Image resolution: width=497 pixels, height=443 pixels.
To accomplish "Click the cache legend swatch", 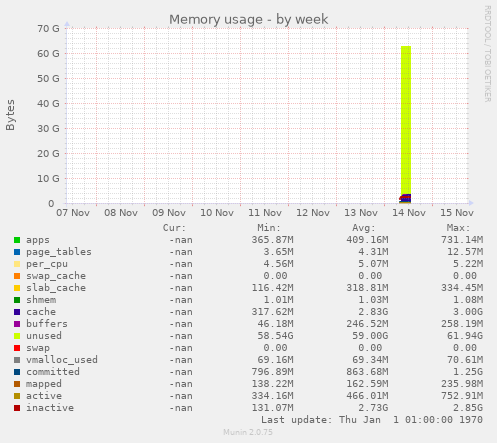I will pyautogui.click(x=17, y=312).
